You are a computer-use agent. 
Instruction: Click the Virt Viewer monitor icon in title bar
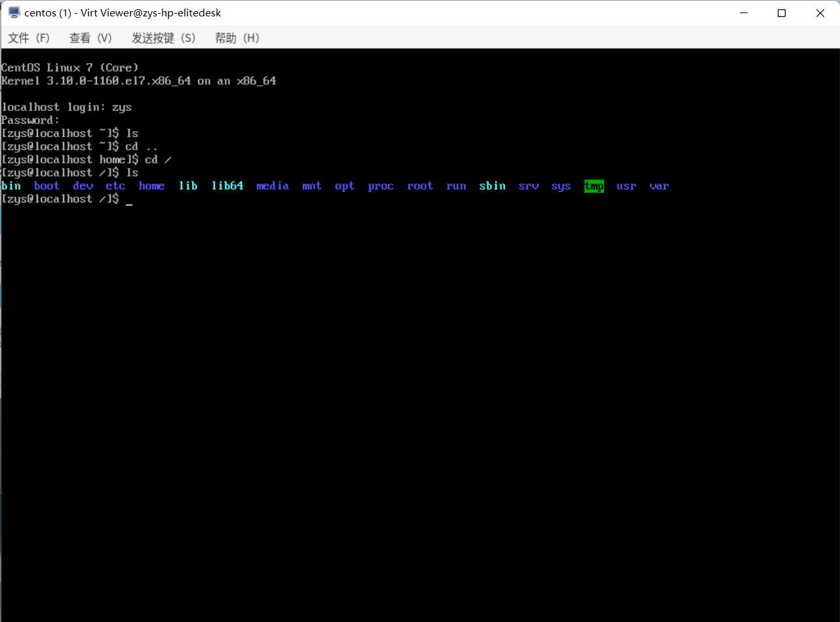[14, 13]
